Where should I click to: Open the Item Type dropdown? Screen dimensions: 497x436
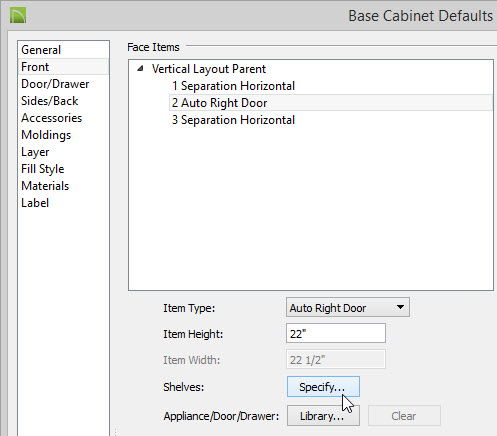tap(348, 307)
